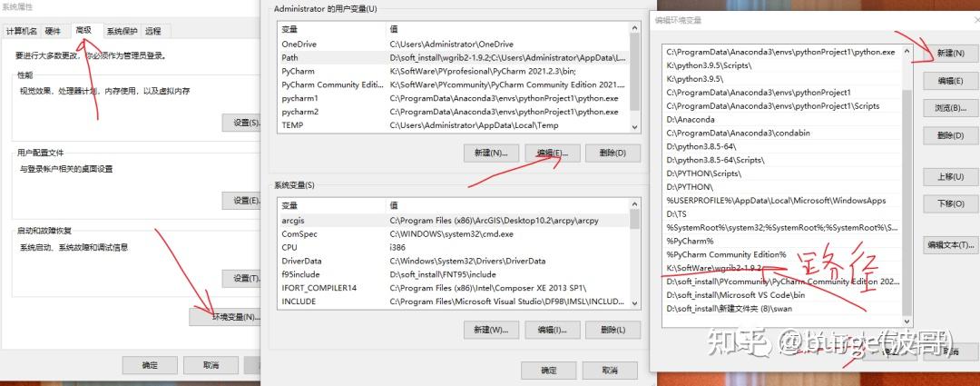Screen dimensions: 980x386
Task: Click the 编辑文本(T)... button
Action: pos(950,244)
